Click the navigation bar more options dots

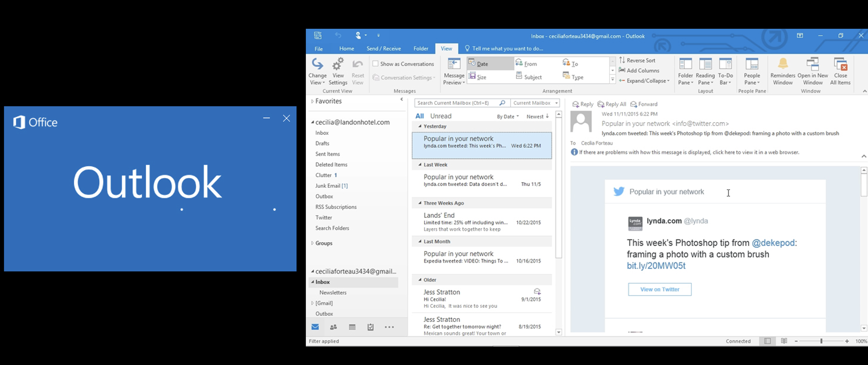click(389, 327)
